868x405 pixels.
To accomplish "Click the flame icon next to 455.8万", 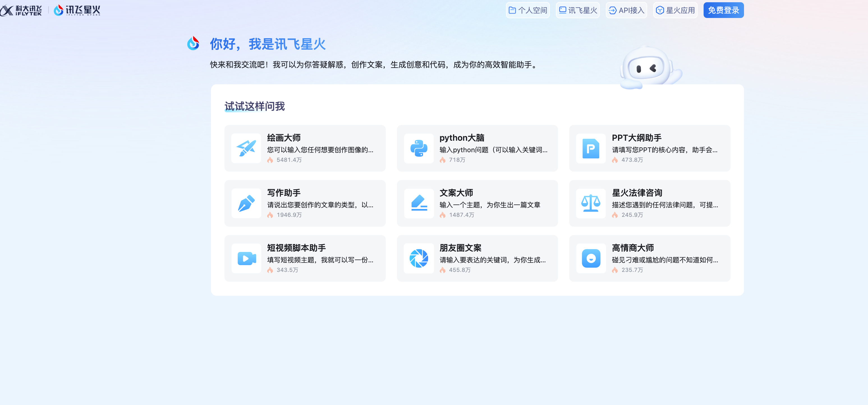I will [442, 270].
